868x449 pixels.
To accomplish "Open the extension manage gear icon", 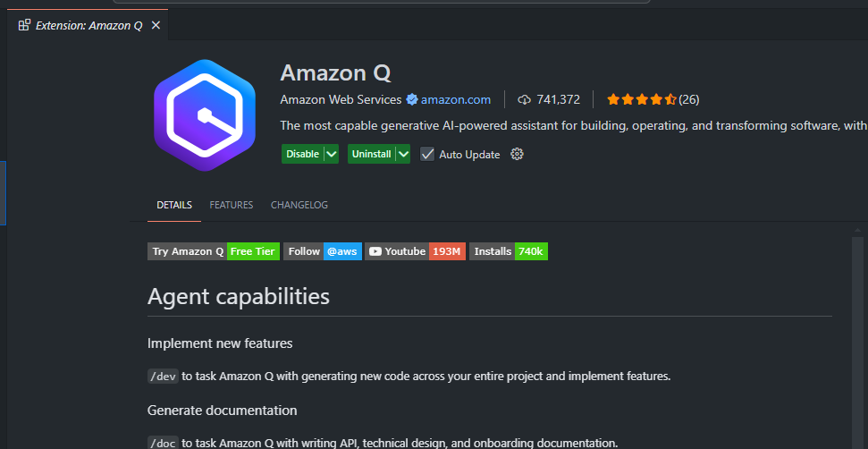I will pyautogui.click(x=517, y=154).
